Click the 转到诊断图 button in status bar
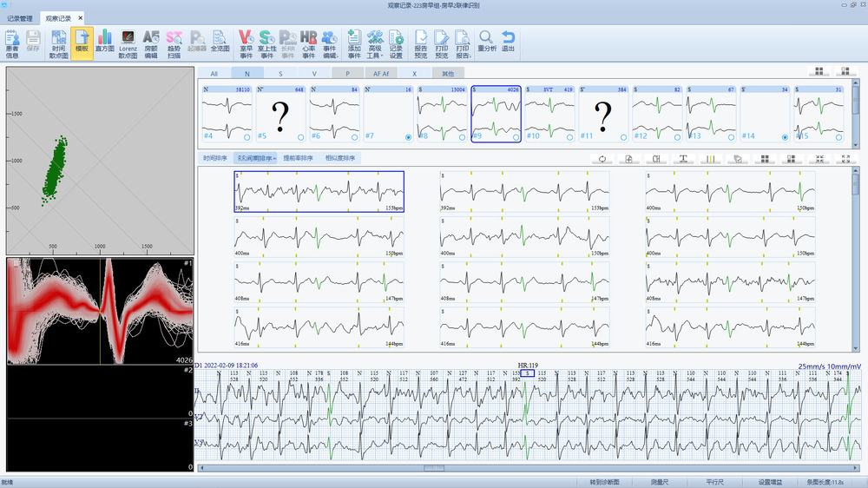Viewport: 868px width, 488px height. pos(604,482)
